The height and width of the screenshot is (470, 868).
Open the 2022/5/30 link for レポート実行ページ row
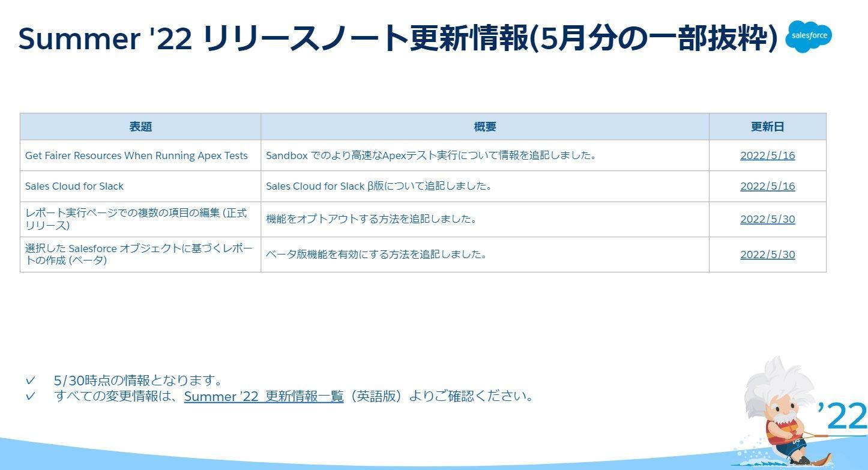coord(767,219)
